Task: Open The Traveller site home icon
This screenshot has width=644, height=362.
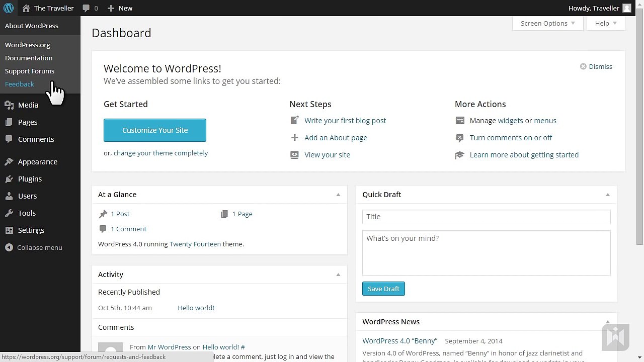Action: [x=26, y=8]
